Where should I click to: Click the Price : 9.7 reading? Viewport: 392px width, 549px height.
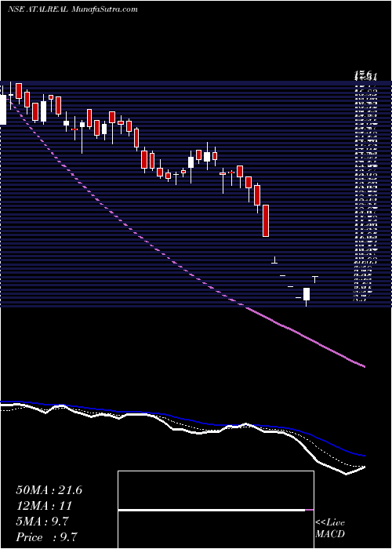46,537
